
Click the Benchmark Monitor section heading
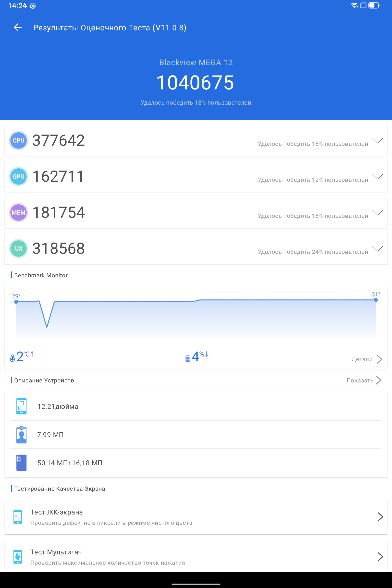click(x=41, y=275)
